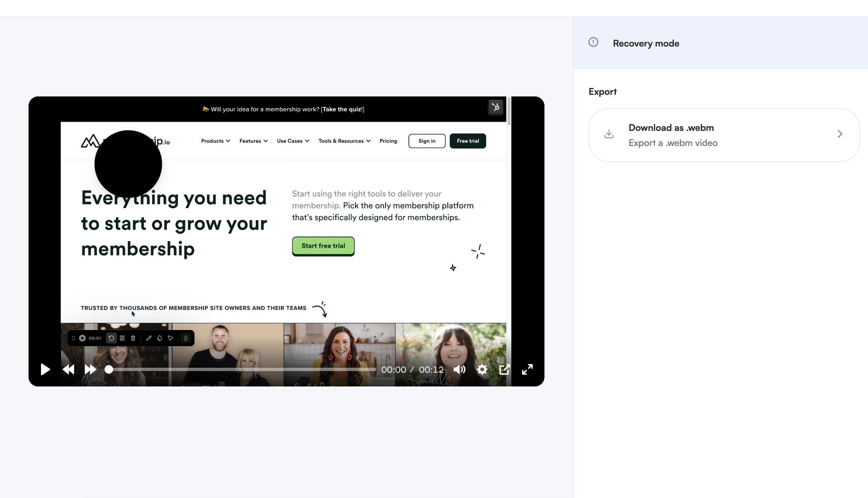Click the 00:01 recording timer text
This screenshot has height=498, width=868.
pyautogui.click(x=95, y=338)
